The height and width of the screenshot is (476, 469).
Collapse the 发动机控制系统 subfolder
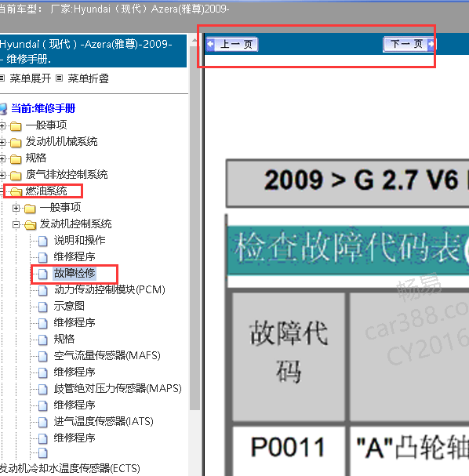[x=16, y=224]
